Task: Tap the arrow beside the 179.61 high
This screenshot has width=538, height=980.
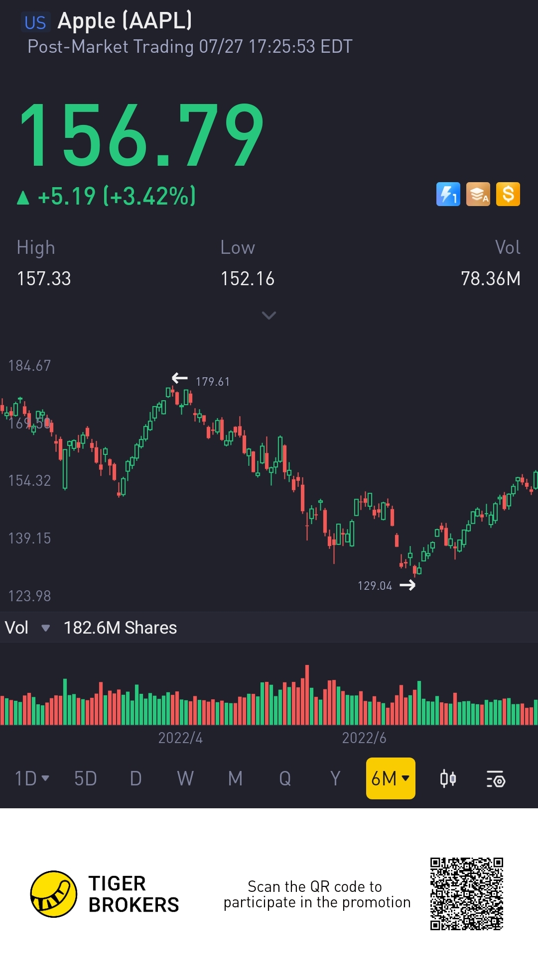Action: tap(180, 379)
